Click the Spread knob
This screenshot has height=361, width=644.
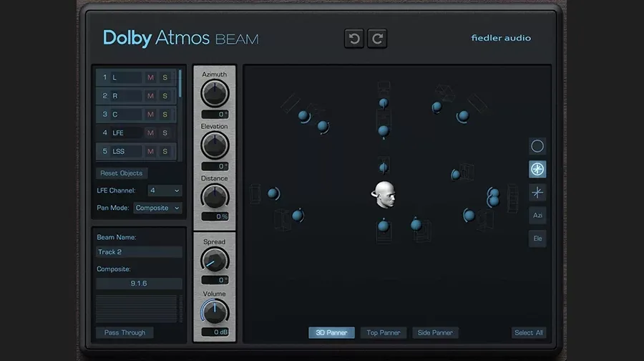pos(215,260)
